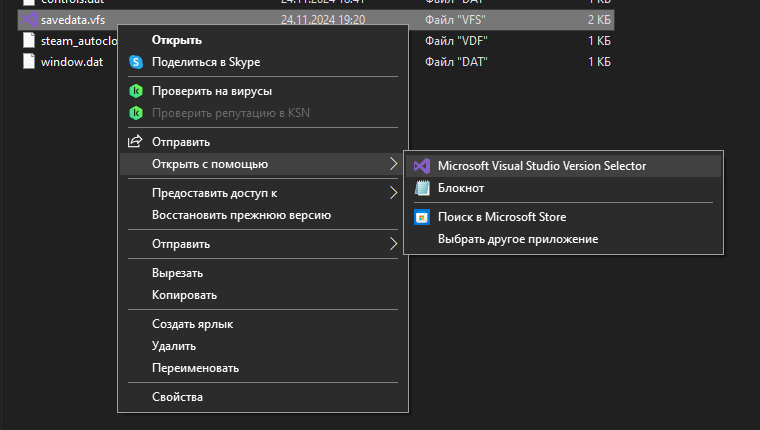Viewport: 760px width, 430px height.
Task: Click the Notepad icon beside 'Блокнот'
Action: click(422, 188)
